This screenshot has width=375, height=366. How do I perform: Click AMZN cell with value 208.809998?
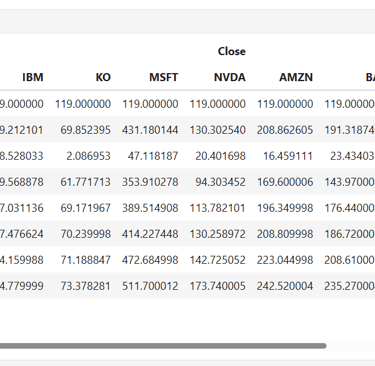tap(285, 234)
